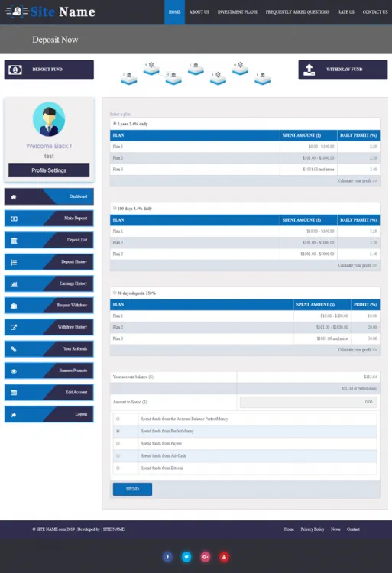
Task: Open the Home navigation tab
Action: pos(175,12)
